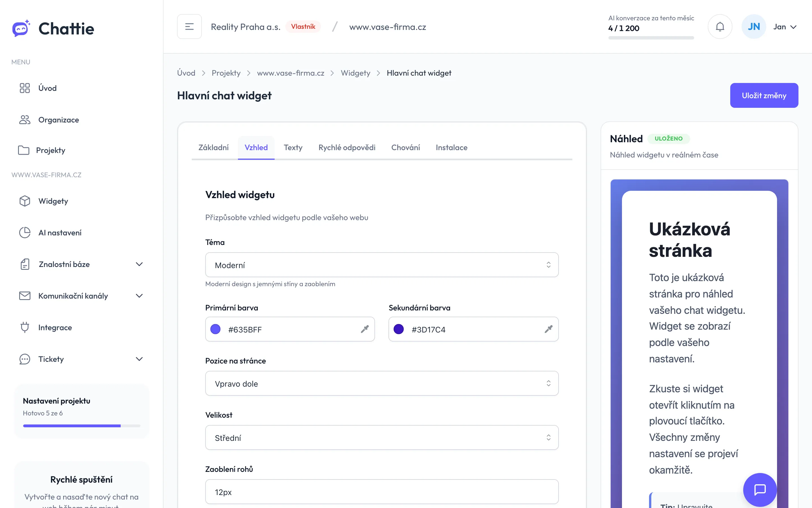Click the Ukázková stránka preview heading
The image size is (812, 508).
click(x=689, y=240)
